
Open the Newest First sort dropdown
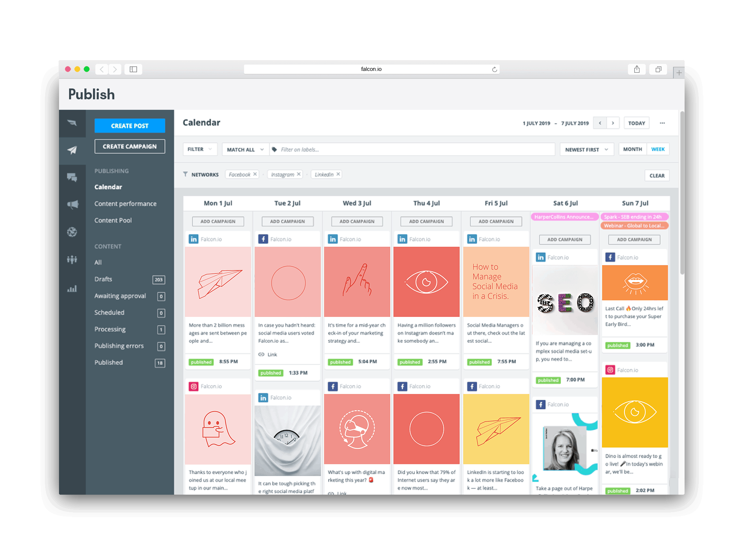(x=586, y=150)
